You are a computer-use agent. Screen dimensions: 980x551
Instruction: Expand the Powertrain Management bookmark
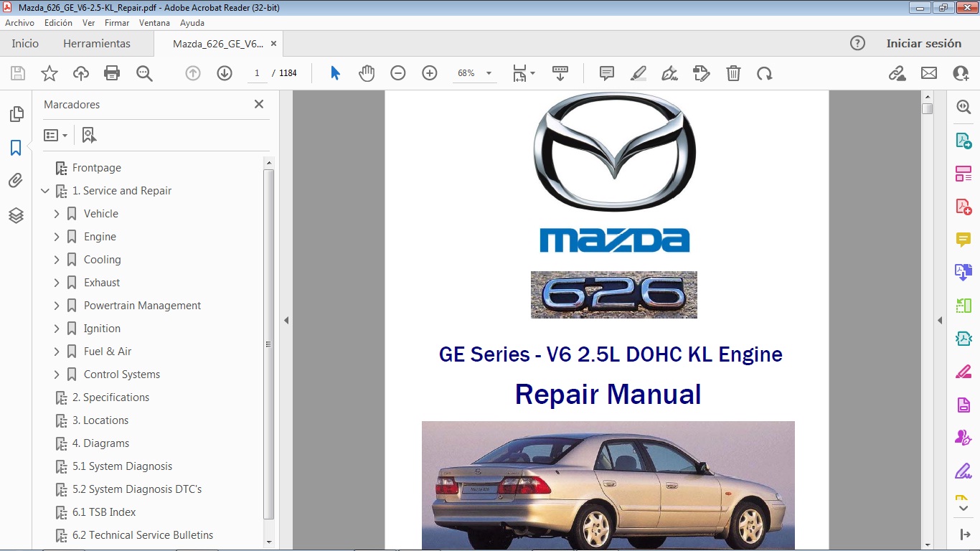coord(57,306)
